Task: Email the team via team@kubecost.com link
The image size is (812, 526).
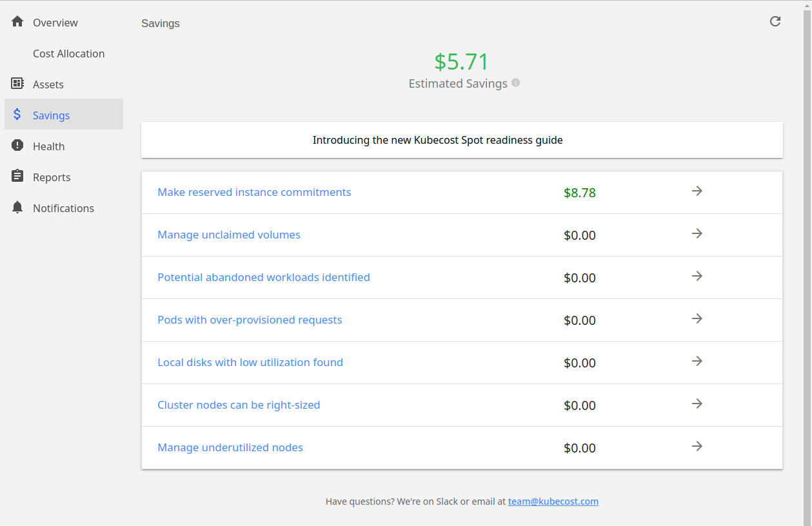Action: pyautogui.click(x=553, y=501)
